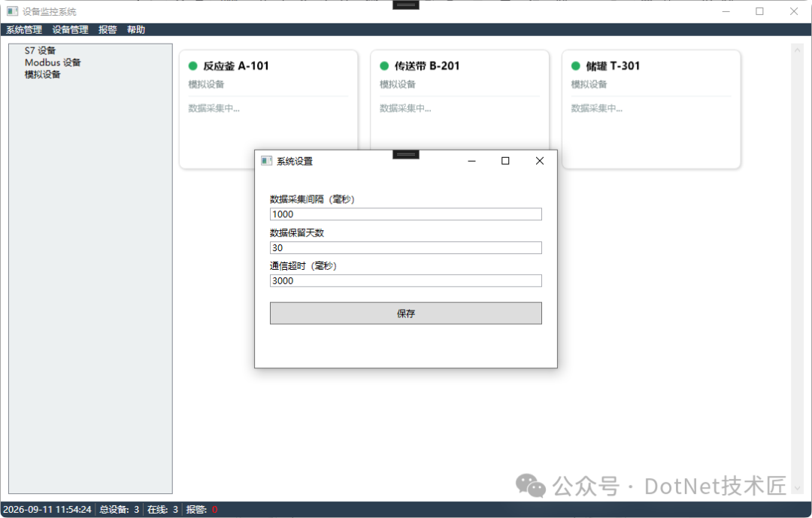Click the 数据保留天数 input field
Image resolution: width=812 pixels, height=518 pixels.
tap(405, 247)
